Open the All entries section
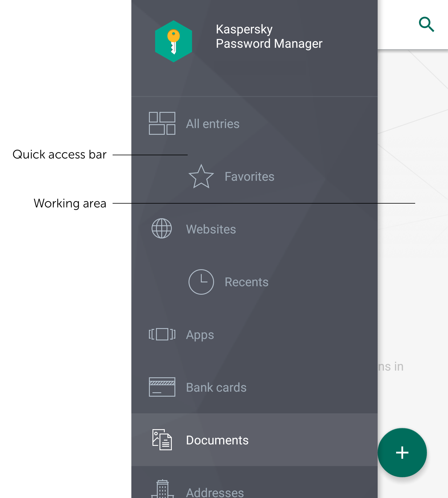Viewport: 448px width, 498px height. (254, 124)
